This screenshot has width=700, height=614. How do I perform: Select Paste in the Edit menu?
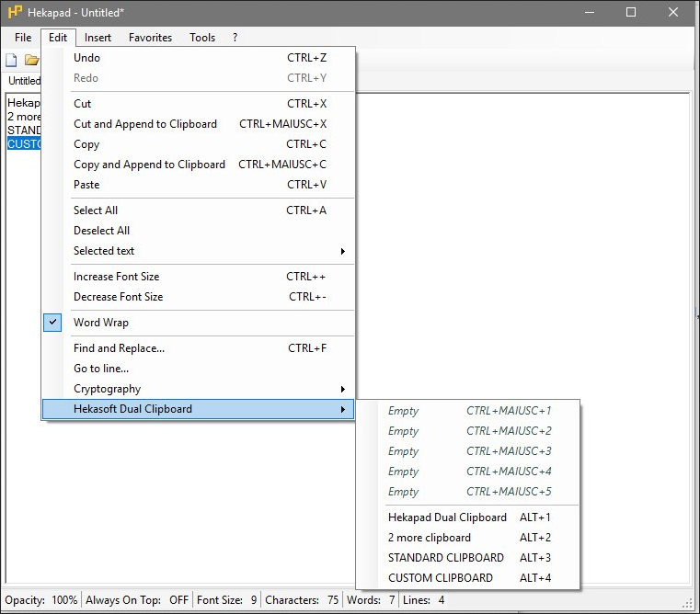point(198,185)
